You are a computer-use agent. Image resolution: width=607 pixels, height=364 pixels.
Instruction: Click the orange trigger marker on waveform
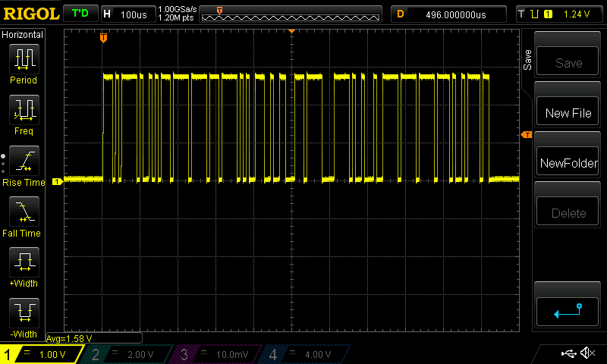pyautogui.click(x=104, y=37)
